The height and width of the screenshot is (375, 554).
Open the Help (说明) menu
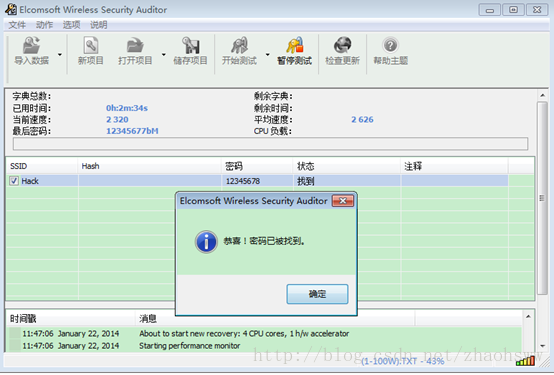pyautogui.click(x=99, y=25)
